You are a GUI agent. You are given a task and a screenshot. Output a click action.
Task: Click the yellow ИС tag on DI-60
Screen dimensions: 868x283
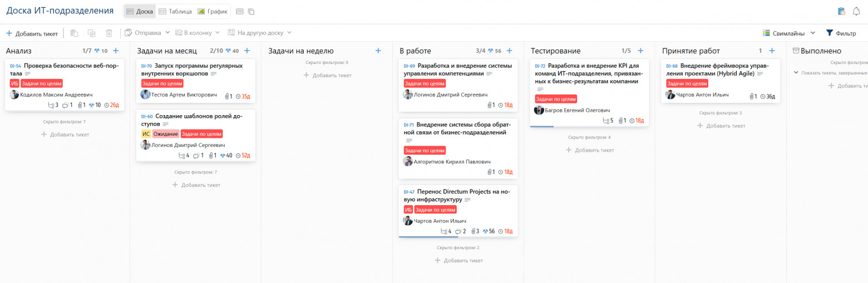click(146, 134)
